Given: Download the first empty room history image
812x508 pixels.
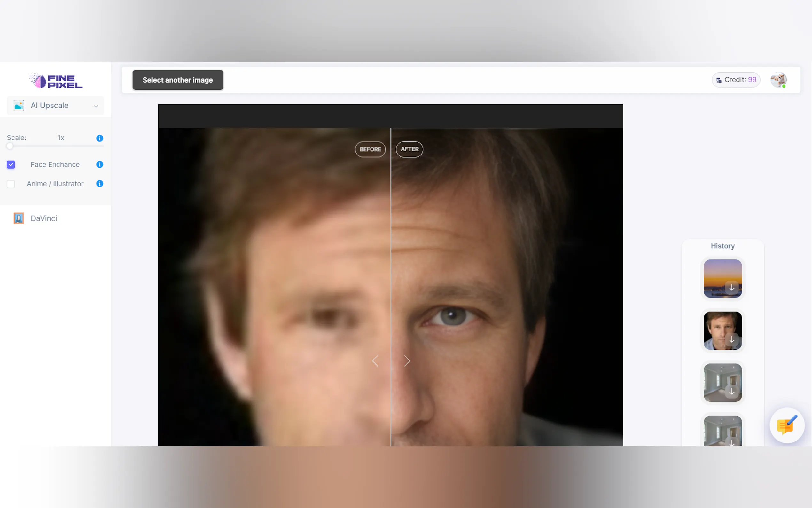Looking at the screenshot, I should (x=731, y=392).
